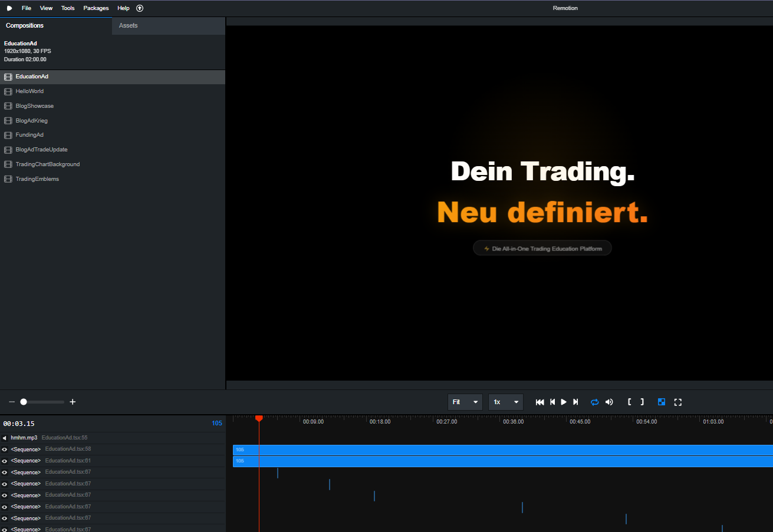Open the Packages menu
The height and width of the screenshot is (532, 773).
click(96, 8)
